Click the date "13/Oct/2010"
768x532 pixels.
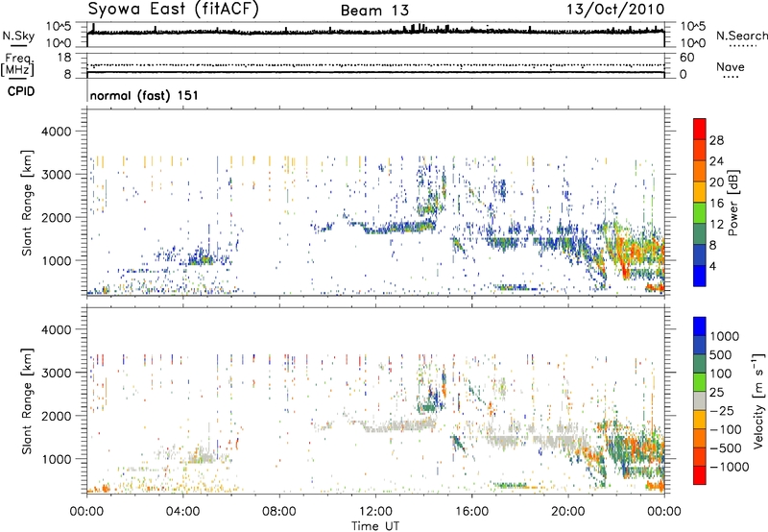click(x=615, y=10)
